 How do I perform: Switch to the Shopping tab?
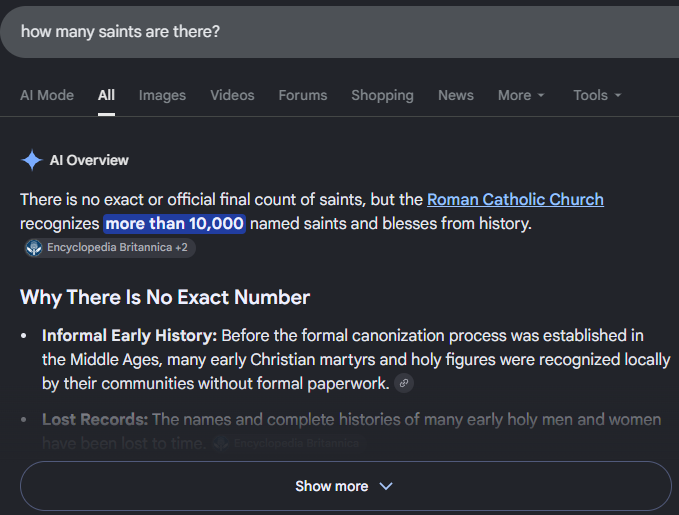pos(382,95)
